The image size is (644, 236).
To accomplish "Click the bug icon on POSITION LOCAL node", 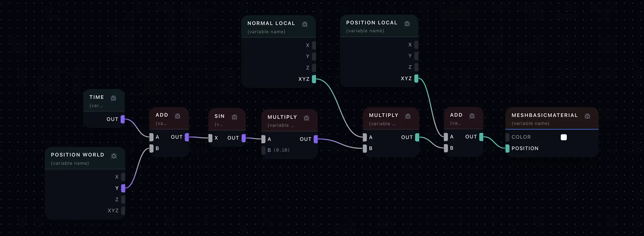I will pyautogui.click(x=407, y=23).
